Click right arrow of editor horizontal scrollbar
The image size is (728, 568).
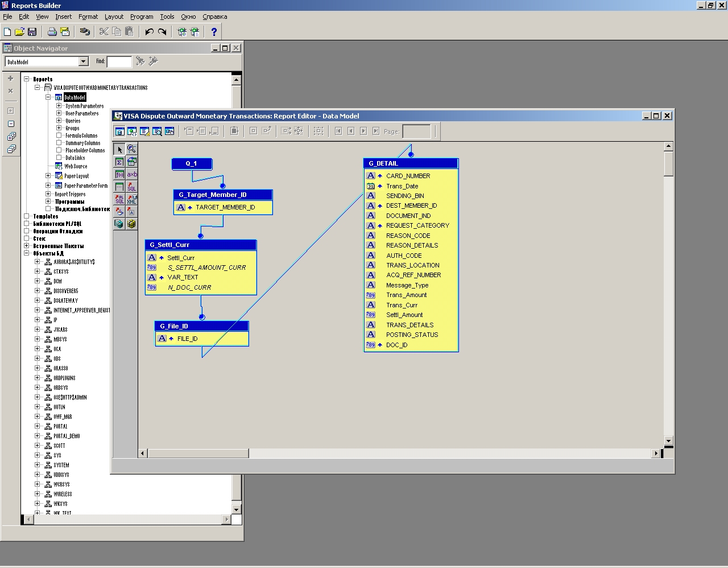point(656,453)
